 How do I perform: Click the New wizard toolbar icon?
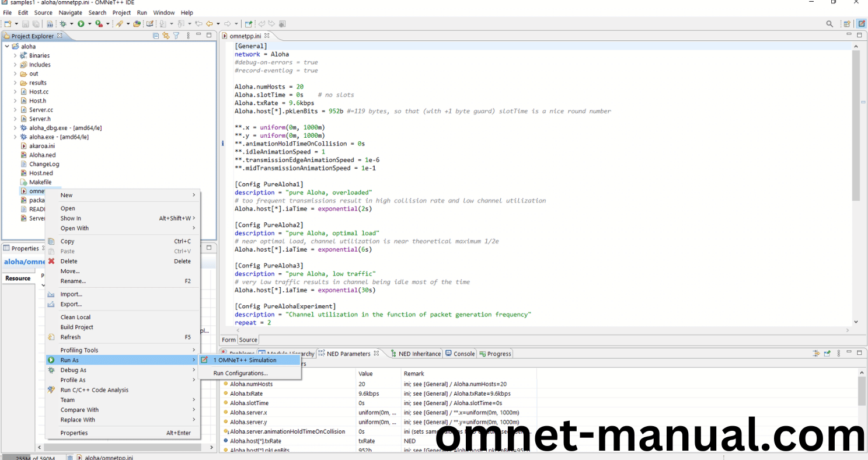point(8,24)
